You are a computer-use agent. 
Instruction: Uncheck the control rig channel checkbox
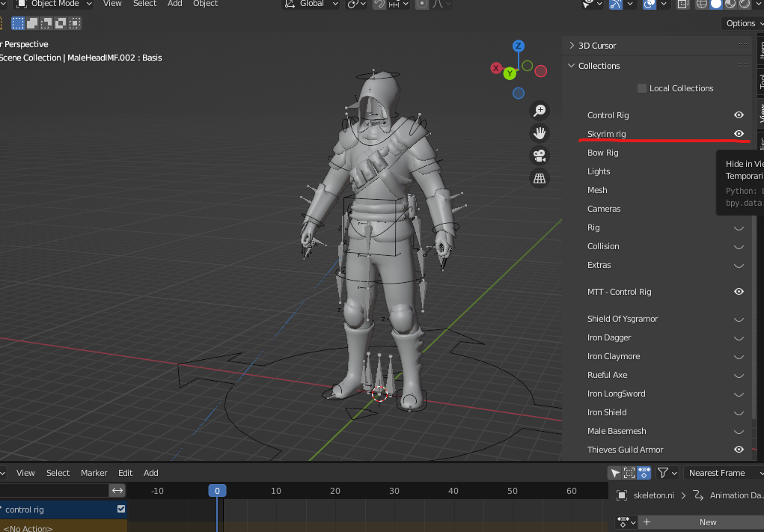[121, 510]
